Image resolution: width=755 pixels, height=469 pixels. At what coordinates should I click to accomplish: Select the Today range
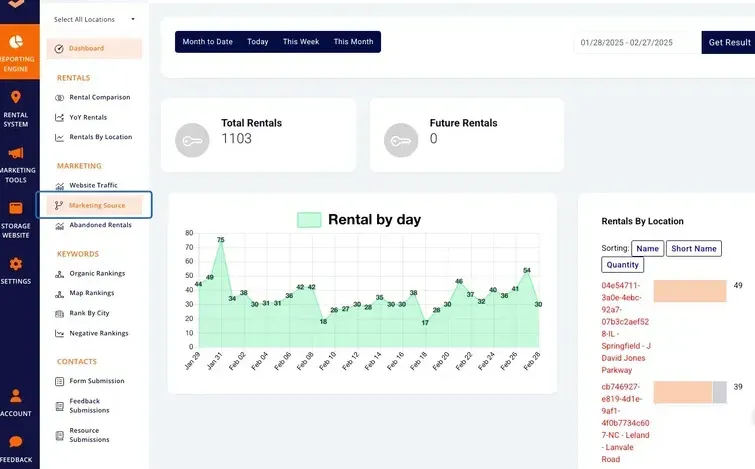coord(258,42)
